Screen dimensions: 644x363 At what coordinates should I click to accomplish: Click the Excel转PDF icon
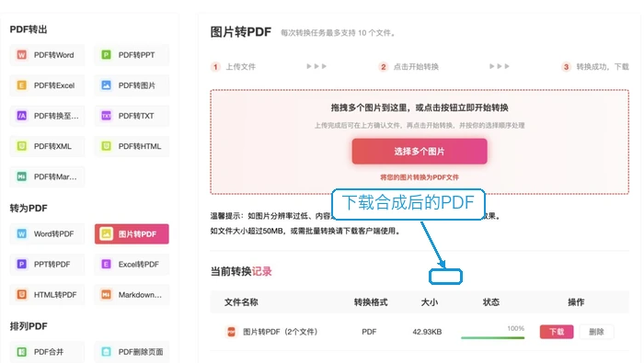coord(106,264)
